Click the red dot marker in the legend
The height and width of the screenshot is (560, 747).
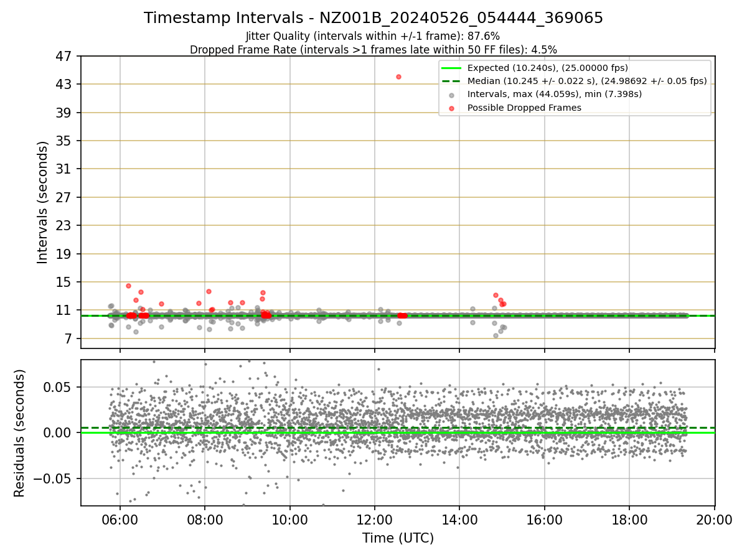tap(451, 108)
